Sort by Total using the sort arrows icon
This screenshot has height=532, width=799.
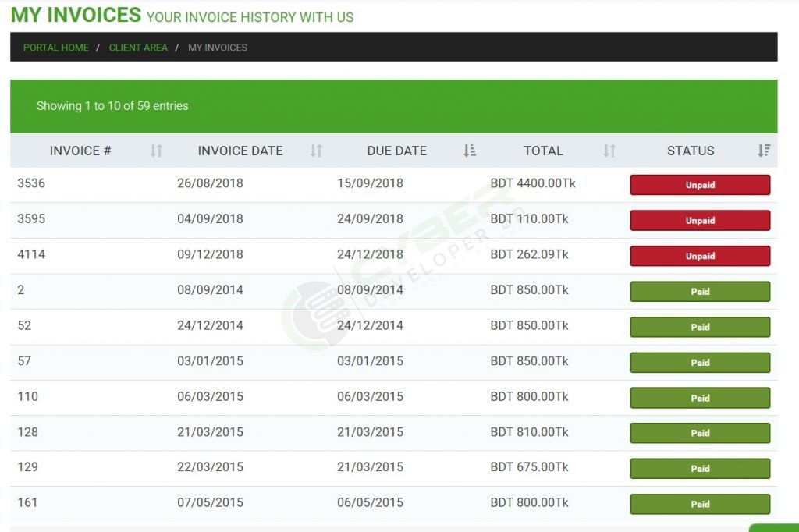pyautogui.click(x=609, y=151)
